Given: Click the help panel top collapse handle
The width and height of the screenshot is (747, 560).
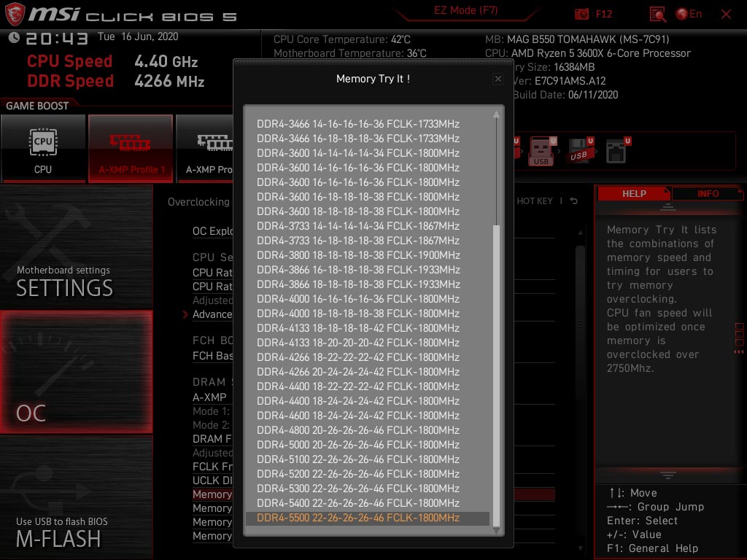Looking at the screenshot, I should pyautogui.click(x=668, y=207).
